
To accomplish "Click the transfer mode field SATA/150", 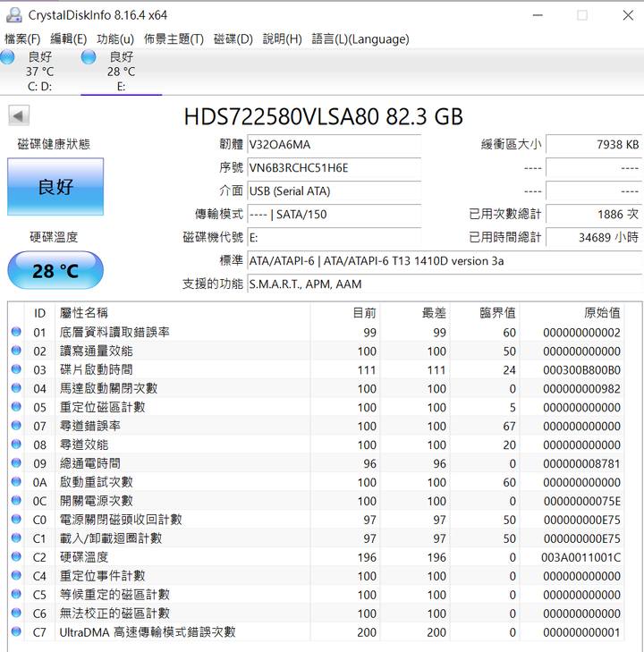I will (x=334, y=214).
